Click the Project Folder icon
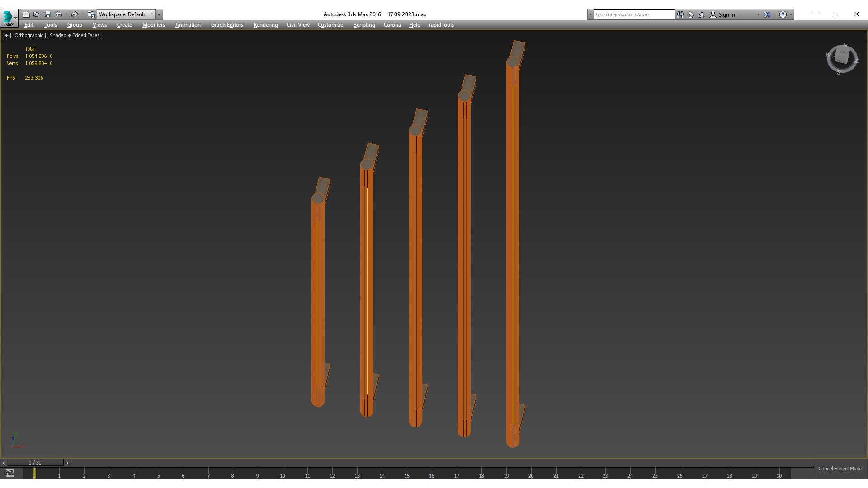 coord(91,14)
